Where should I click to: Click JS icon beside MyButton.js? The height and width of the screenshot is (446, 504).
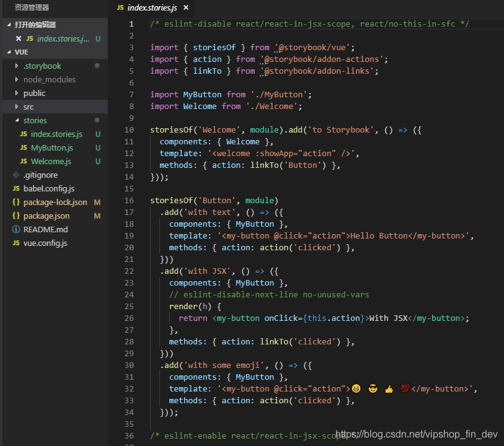24,147
